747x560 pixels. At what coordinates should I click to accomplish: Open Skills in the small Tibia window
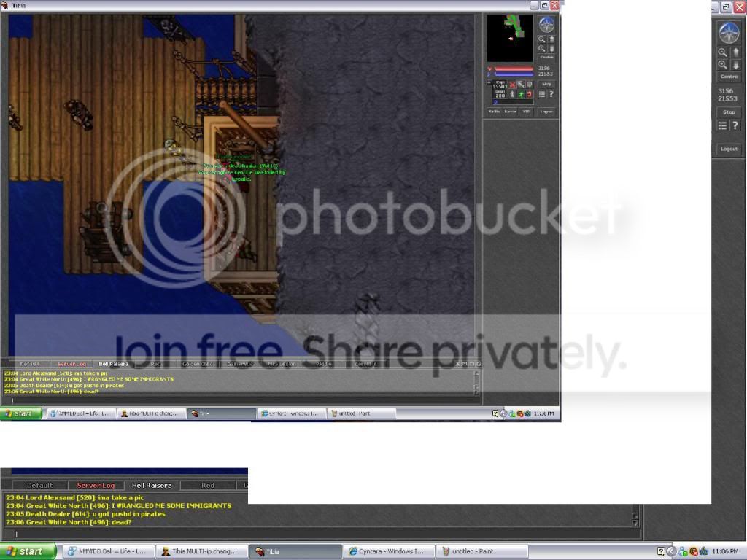click(x=494, y=112)
